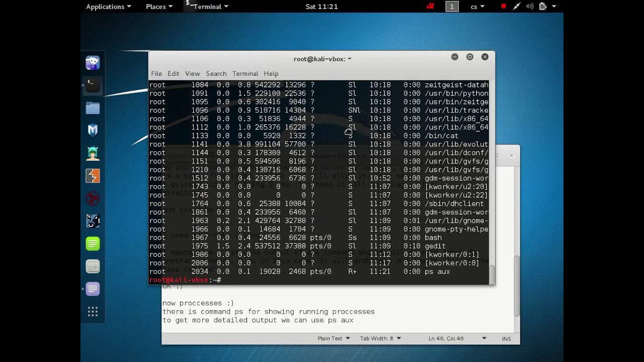Open the red Maltego dock icon
The height and width of the screenshot is (362, 644).
(x=93, y=199)
